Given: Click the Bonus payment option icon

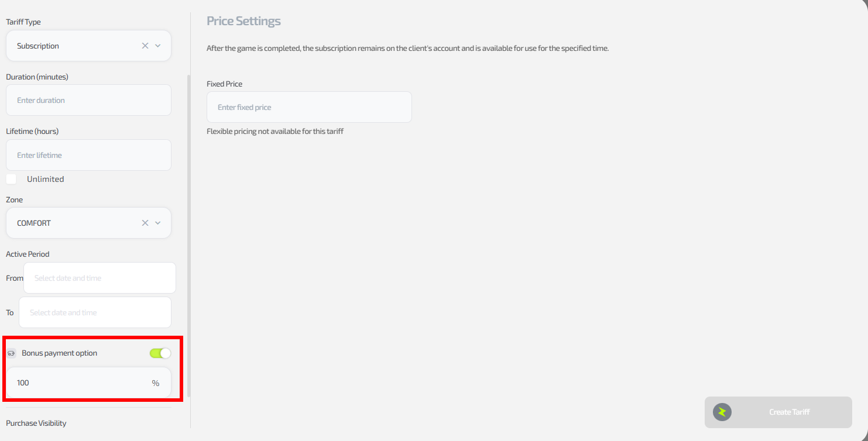Looking at the screenshot, I should [x=11, y=353].
